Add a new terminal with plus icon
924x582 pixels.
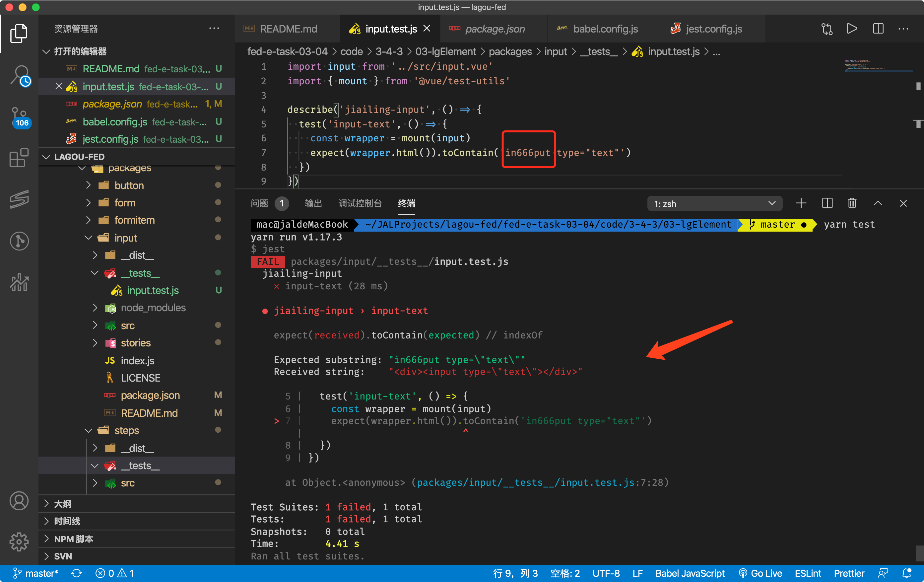coord(801,203)
